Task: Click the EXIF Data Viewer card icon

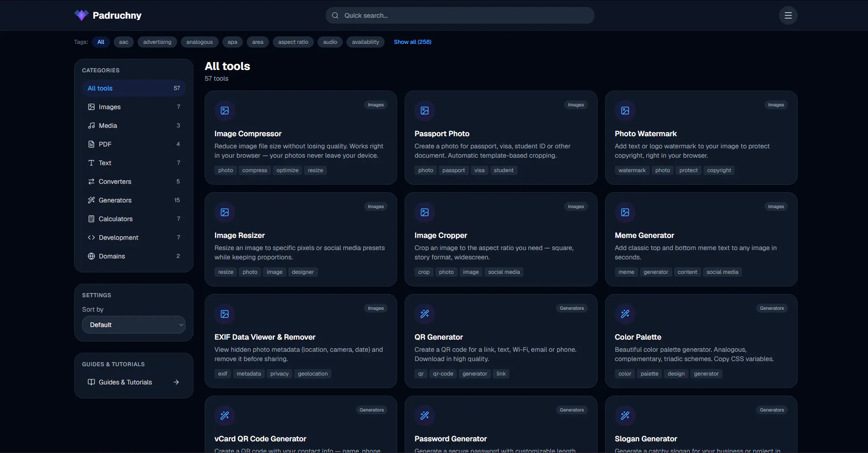Action: [225, 314]
